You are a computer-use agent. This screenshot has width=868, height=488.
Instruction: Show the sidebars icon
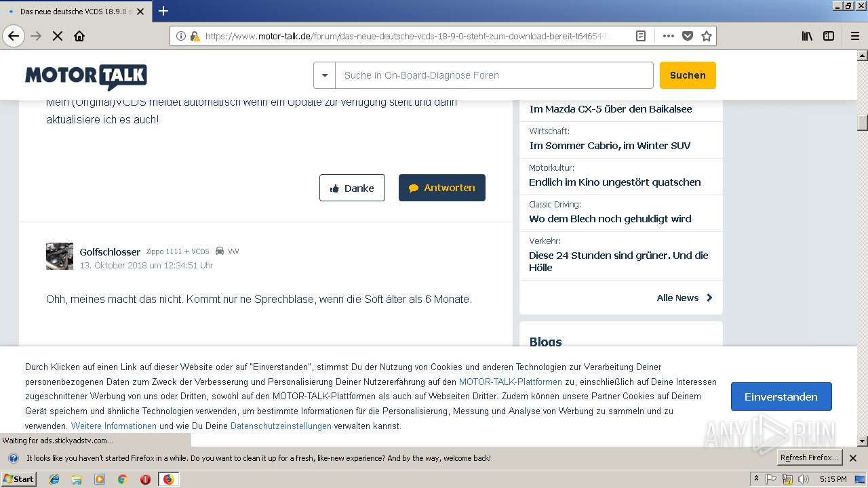pos(829,36)
